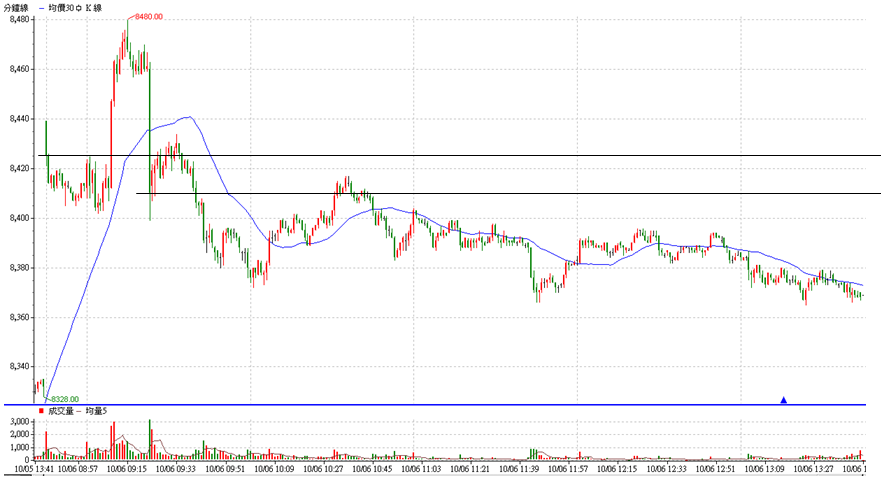This screenshot has height=486, width=881.
Task: Click the 10/06 10:27 time axis label
Action: point(323,469)
